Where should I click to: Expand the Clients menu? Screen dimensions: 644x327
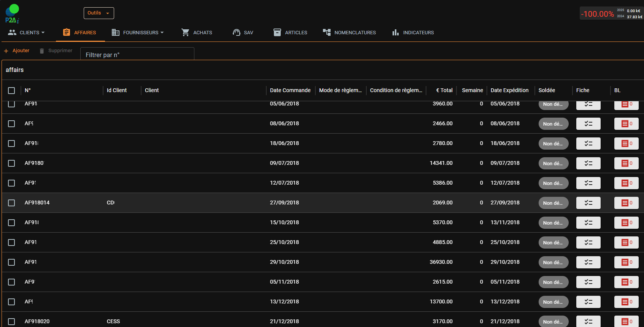pyautogui.click(x=27, y=32)
